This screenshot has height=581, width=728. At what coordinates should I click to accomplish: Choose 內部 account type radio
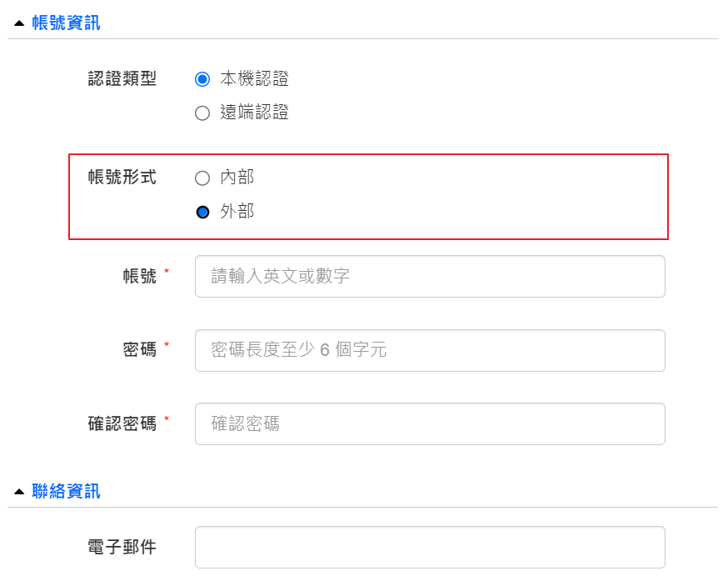point(202,178)
